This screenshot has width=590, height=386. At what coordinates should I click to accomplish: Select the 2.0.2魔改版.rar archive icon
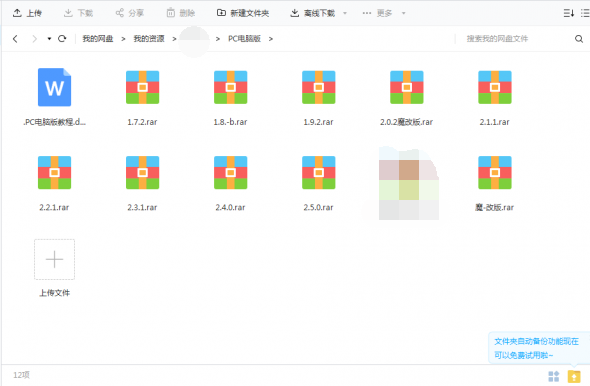coord(407,87)
